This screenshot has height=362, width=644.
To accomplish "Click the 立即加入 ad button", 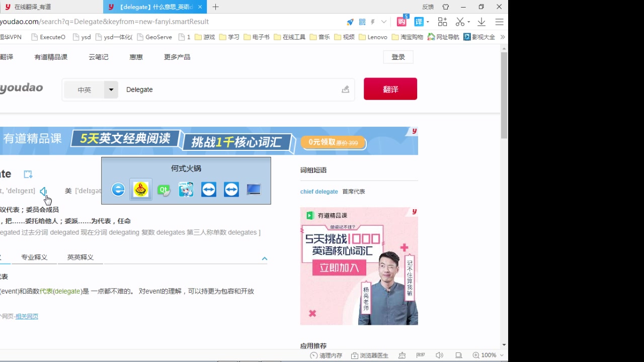I will pyautogui.click(x=340, y=268).
